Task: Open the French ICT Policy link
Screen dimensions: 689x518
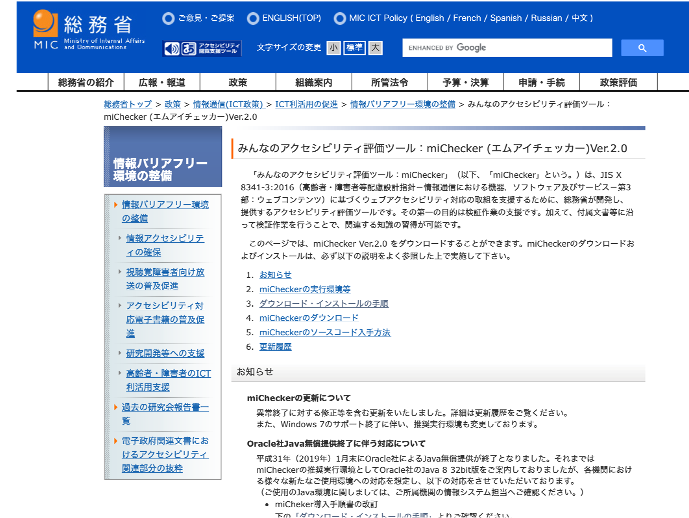Action: pyautogui.click(x=467, y=18)
